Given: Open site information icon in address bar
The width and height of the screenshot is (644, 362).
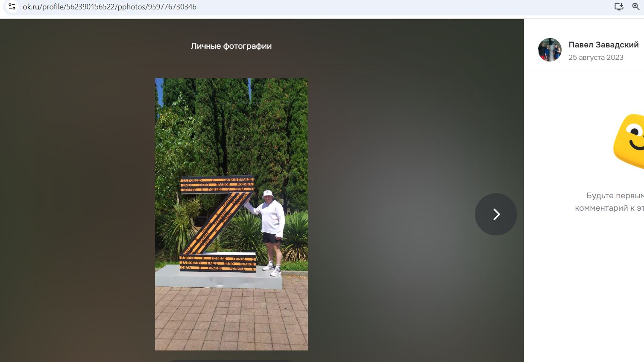Looking at the screenshot, I should (x=12, y=7).
